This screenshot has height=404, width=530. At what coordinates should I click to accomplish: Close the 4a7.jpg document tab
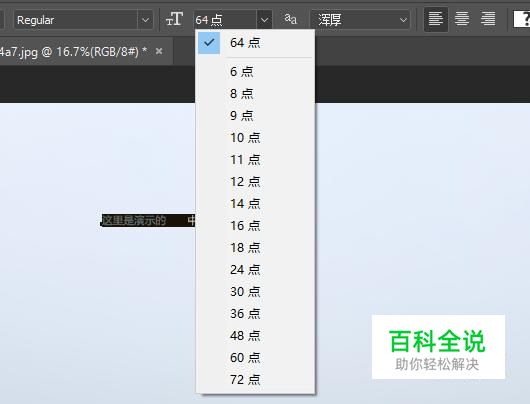pos(159,51)
